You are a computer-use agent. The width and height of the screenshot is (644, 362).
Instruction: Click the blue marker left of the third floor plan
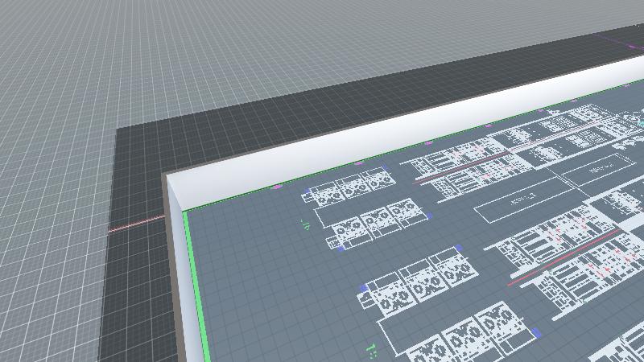(x=364, y=287)
